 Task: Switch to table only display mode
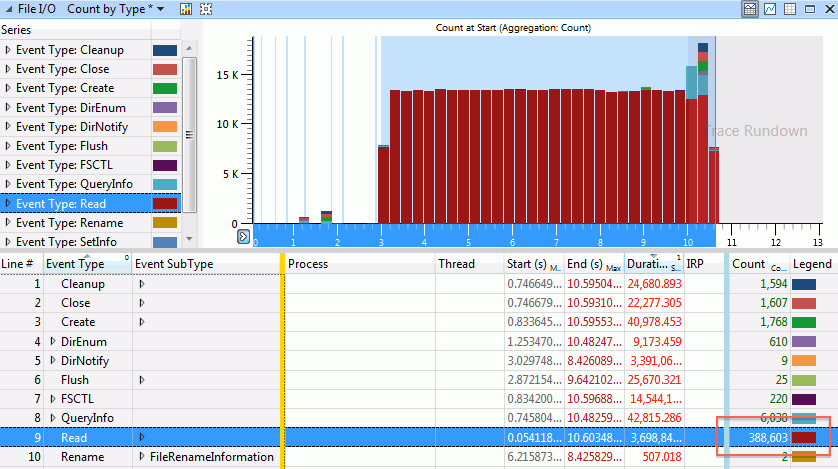pos(790,9)
